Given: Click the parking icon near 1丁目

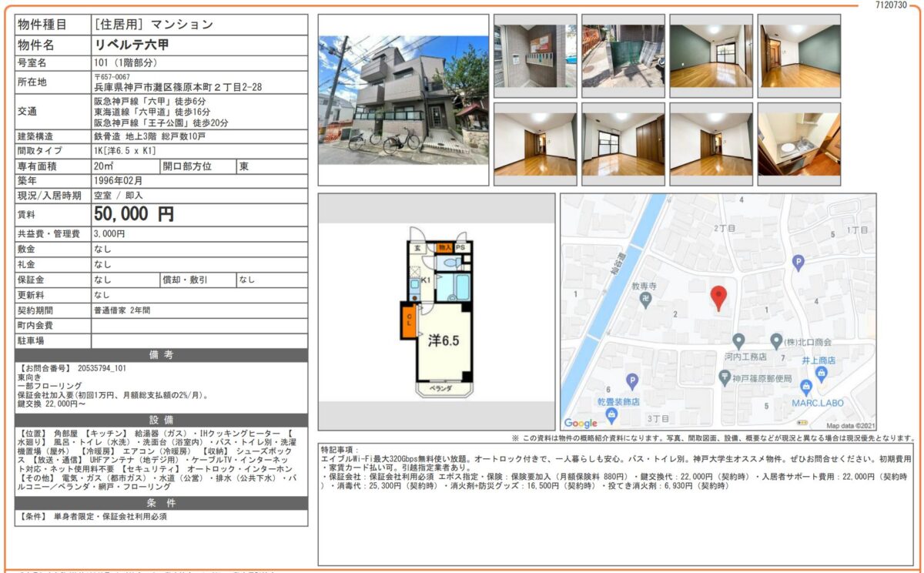Looking at the screenshot, I should click(798, 263).
